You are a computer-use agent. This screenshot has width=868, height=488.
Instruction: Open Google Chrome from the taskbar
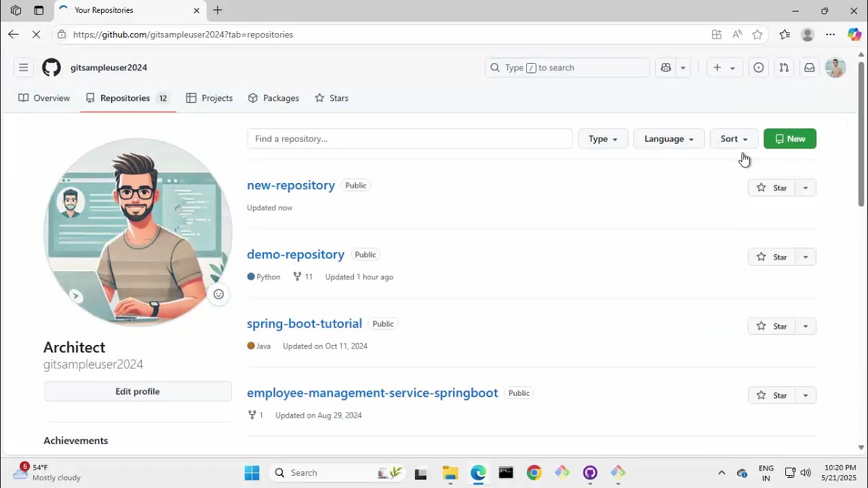[x=534, y=473]
